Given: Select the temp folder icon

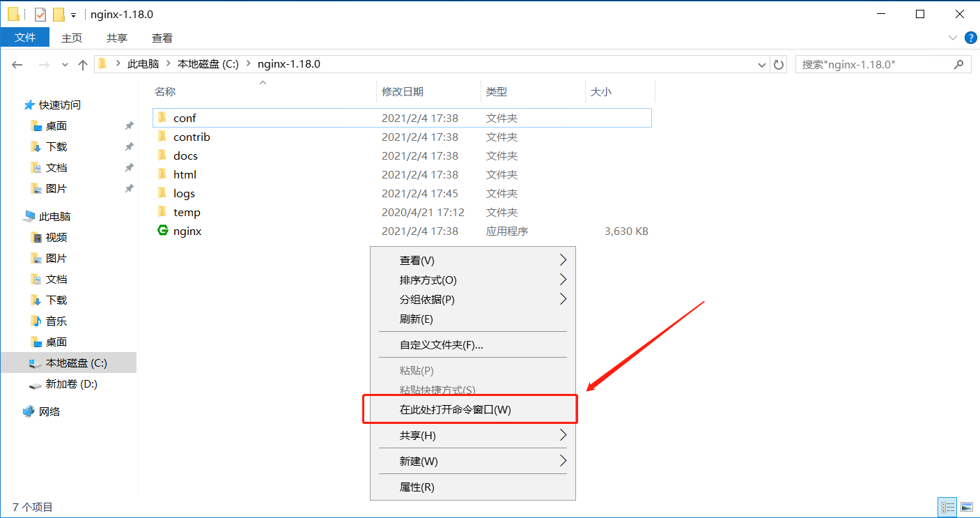Looking at the screenshot, I should click(162, 212).
